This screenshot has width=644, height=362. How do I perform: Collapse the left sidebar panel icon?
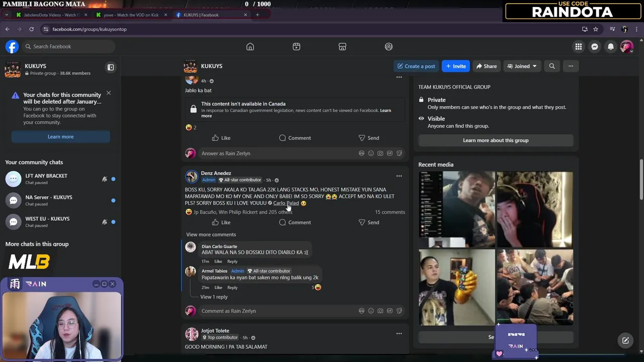click(x=111, y=67)
